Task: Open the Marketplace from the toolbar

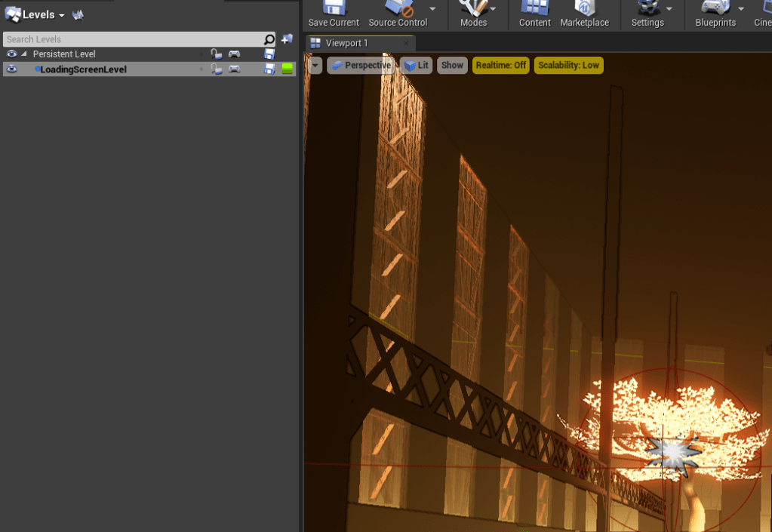Action: 584,11
